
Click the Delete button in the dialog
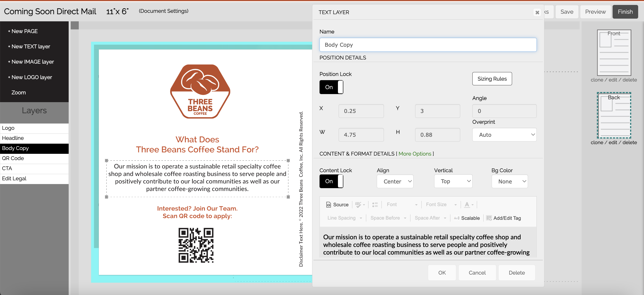click(517, 273)
